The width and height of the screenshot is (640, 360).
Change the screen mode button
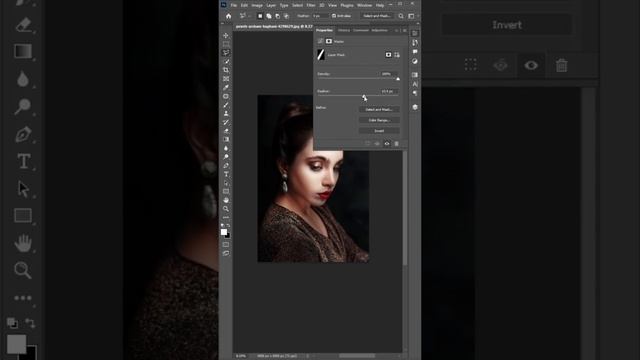point(226,253)
